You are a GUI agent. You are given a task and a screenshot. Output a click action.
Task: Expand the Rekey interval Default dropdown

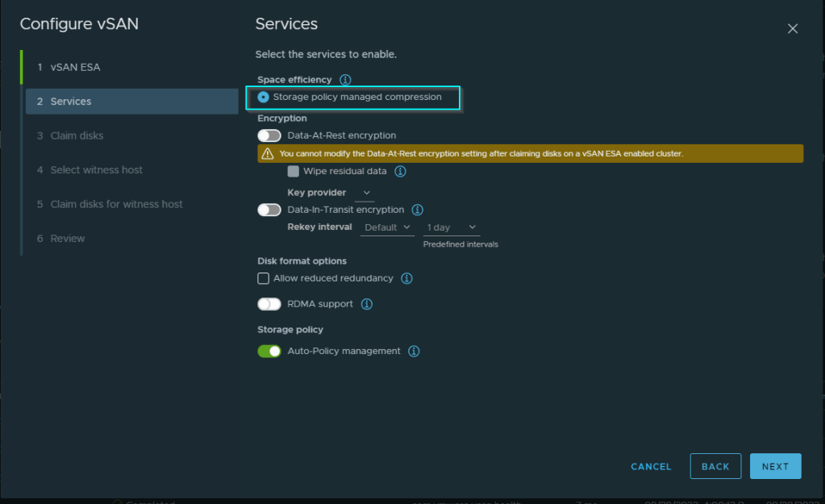pyautogui.click(x=387, y=227)
